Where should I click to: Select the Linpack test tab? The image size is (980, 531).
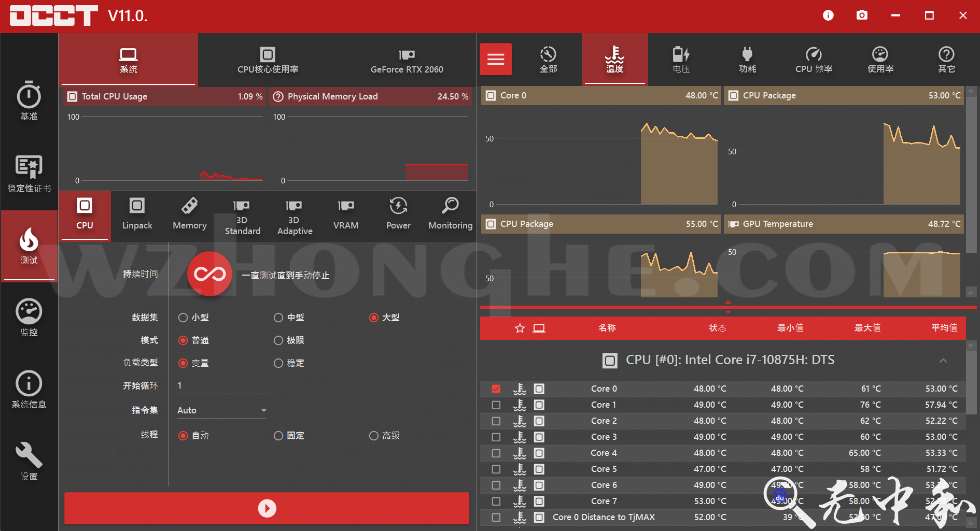pyautogui.click(x=136, y=216)
